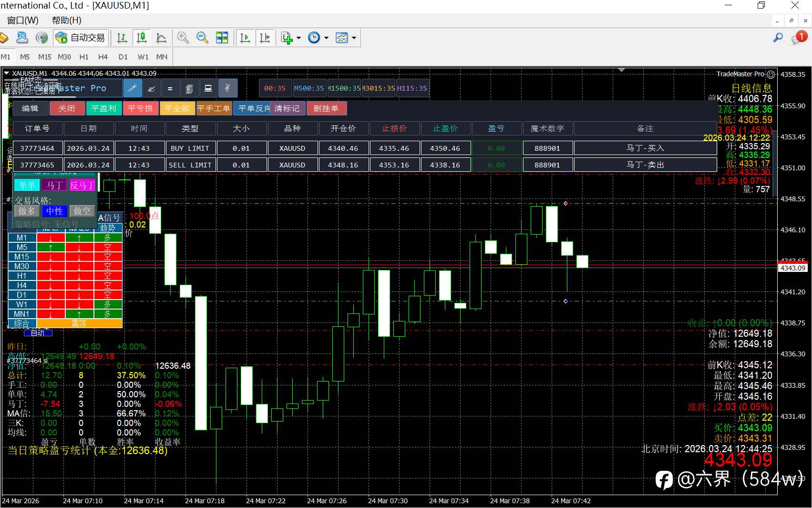Click the 删挂单 delete pending orders button
The width and height of the screenshot is (812, 508).
click(x=327, y=108)
